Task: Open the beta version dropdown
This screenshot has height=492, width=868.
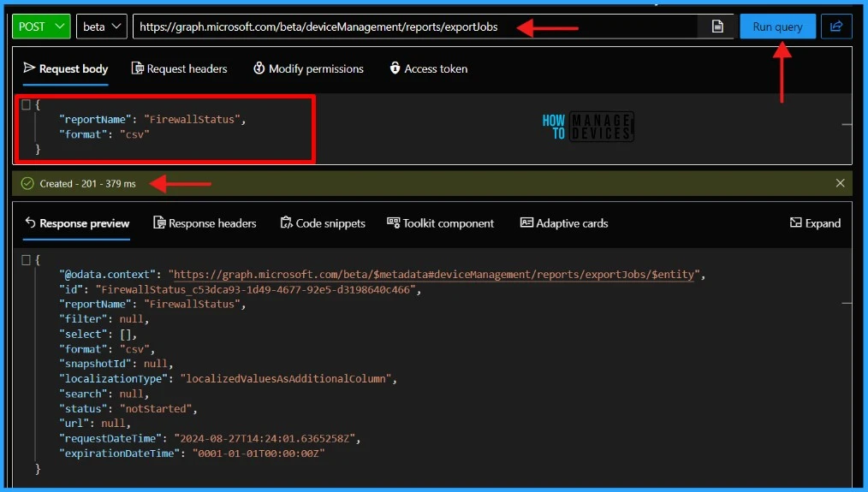Action: 101,27
